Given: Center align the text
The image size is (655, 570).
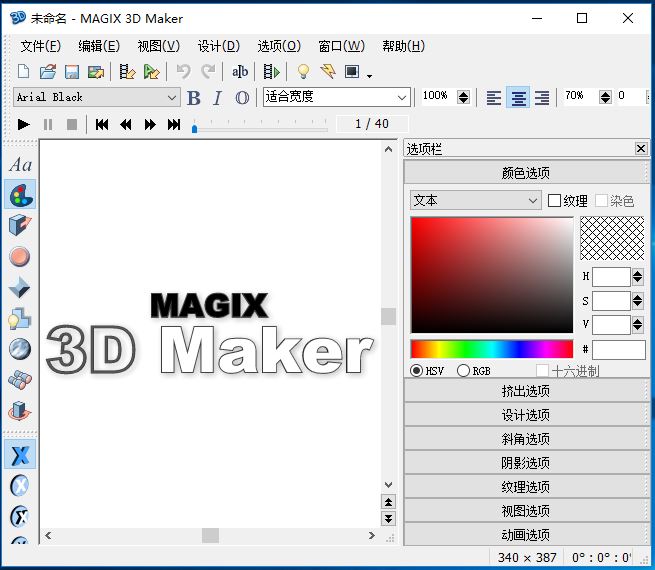Looking at the screenshot, I should coord(518,98).
